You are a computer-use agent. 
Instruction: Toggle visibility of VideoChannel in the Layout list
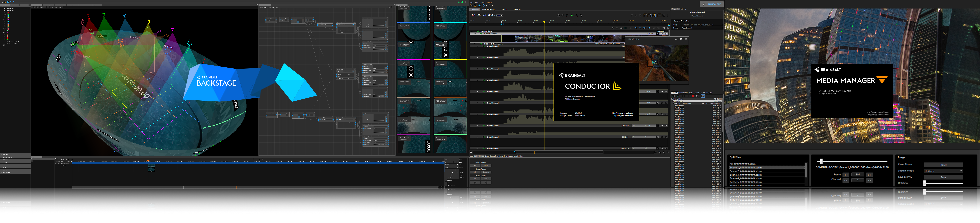point(720,101)
